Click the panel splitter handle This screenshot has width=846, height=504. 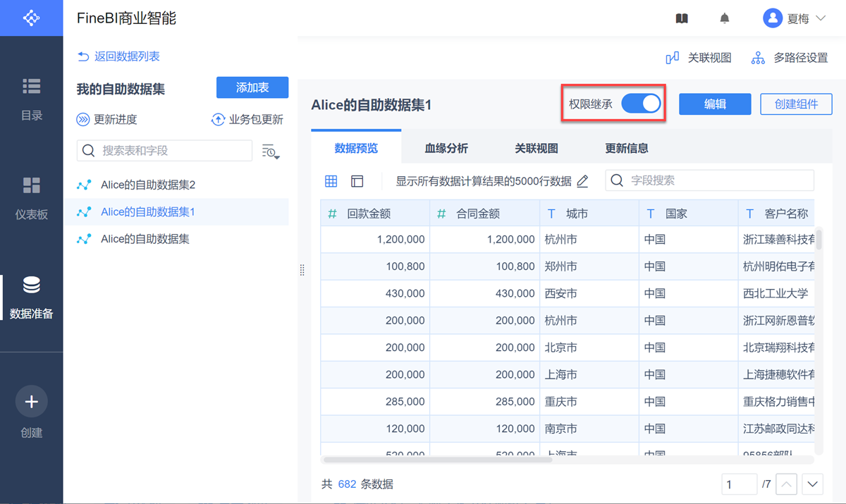302,270
